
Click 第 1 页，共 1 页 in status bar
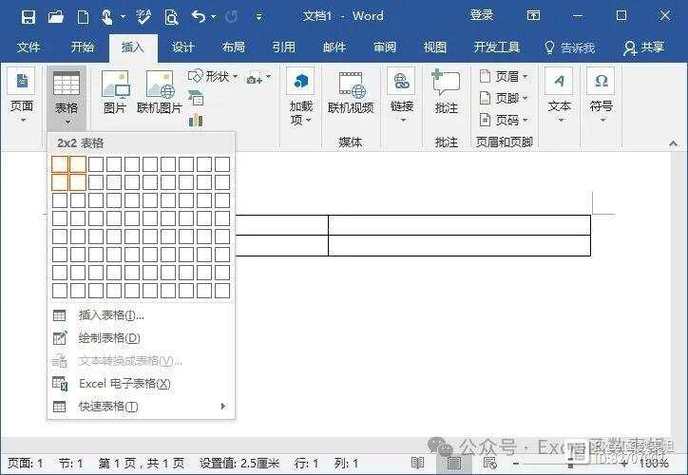coord(141,463)
